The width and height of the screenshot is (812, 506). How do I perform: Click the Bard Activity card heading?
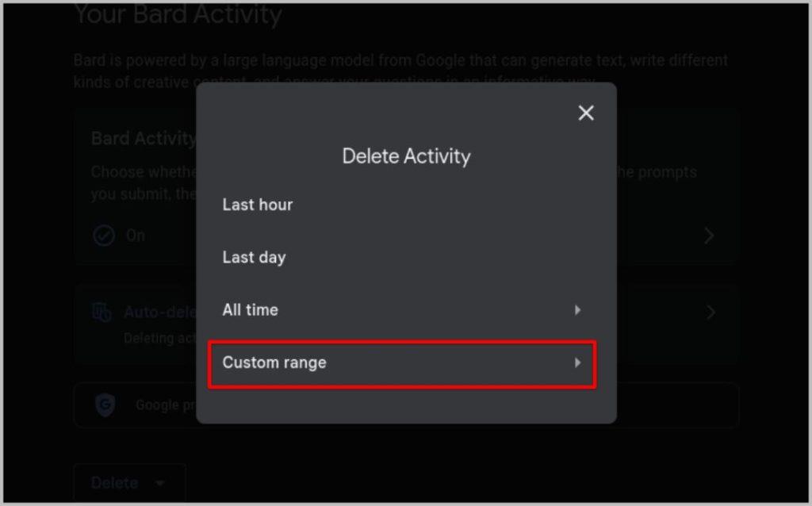(x=144, y=138)
